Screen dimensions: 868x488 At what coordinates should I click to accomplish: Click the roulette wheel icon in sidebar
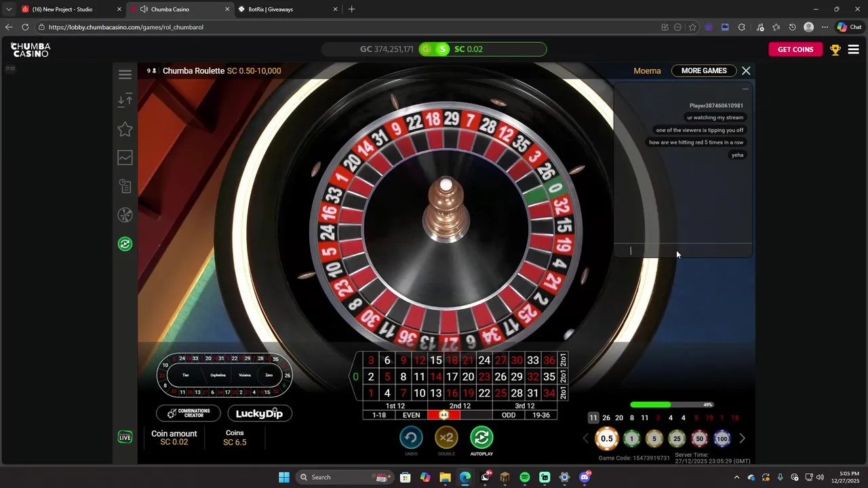125,215
